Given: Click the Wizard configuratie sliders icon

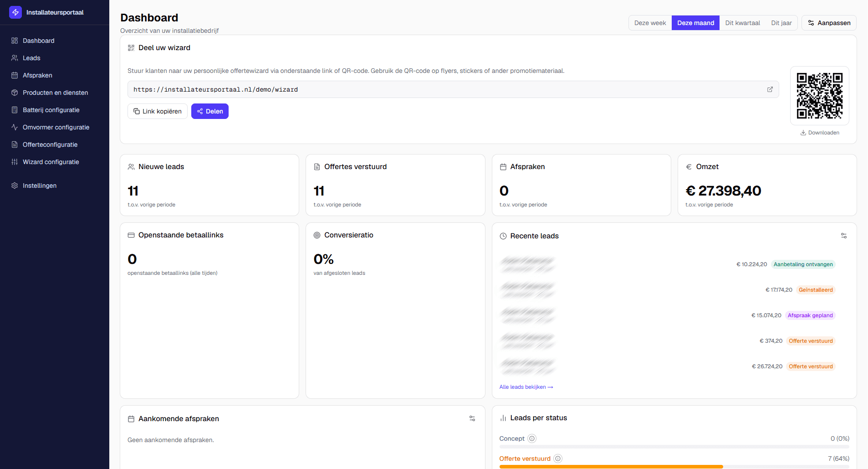Looking at the screenshot, I should (15, 162).
